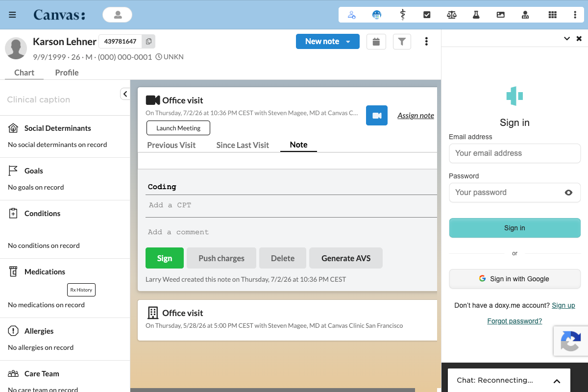The height and width of the screenshot is (392, 588).
Task: Click Generate AVS button
Action: pyautogui.click(x=346, y=258)
